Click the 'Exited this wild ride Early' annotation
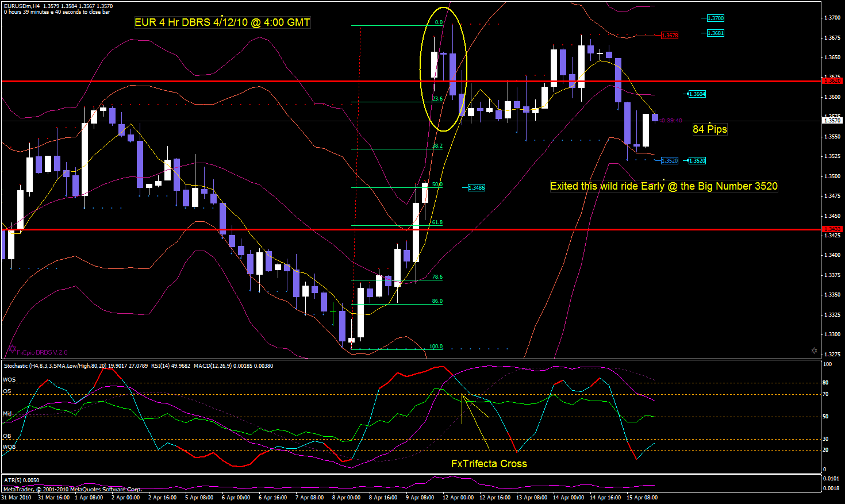The width and height of the screenshot is (845, 504). pos(663,186)
